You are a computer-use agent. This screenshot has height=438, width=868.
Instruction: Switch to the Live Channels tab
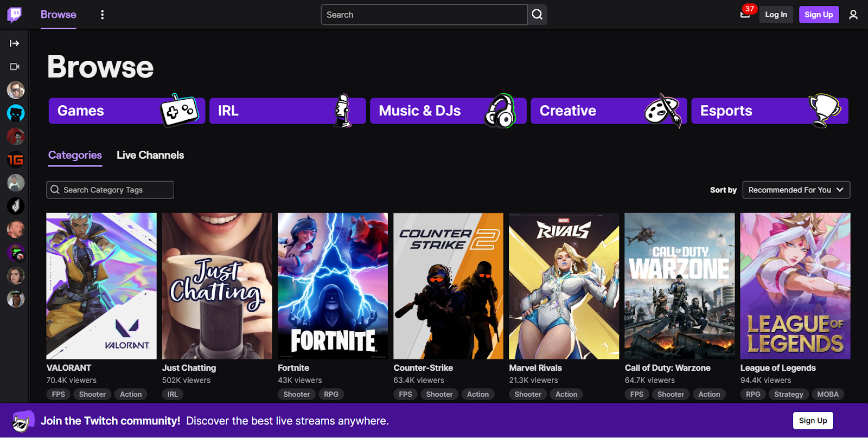click(x=150, y=156)
